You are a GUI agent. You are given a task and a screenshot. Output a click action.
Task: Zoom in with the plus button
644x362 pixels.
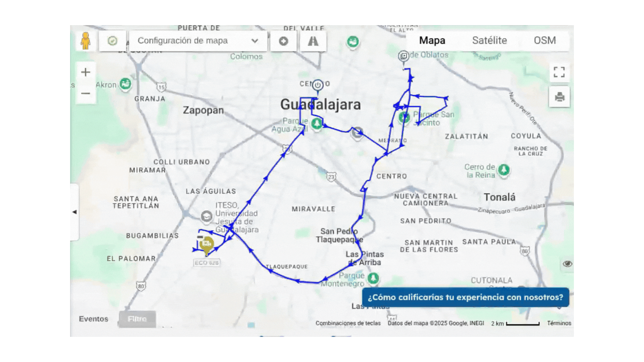[x=86, y=72]
